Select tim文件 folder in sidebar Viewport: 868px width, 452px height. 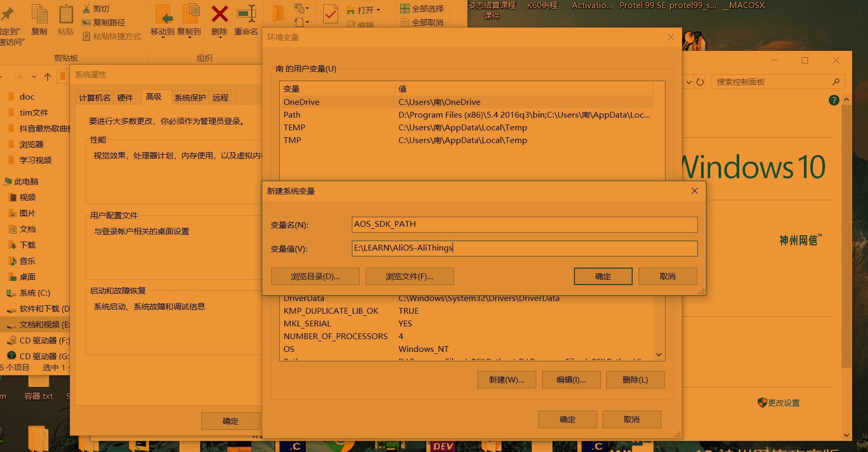click(34, 112)
